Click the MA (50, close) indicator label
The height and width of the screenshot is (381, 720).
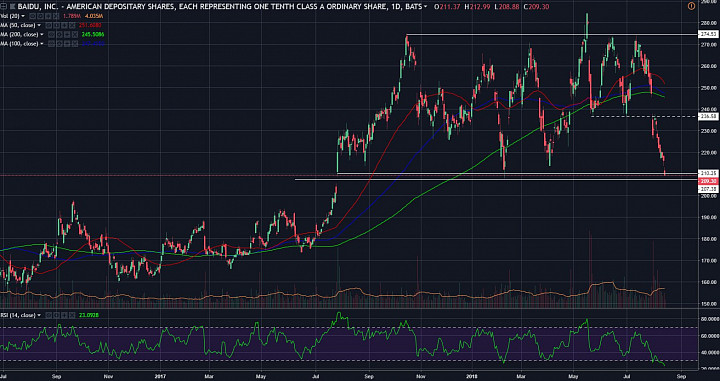pos(17,25)
